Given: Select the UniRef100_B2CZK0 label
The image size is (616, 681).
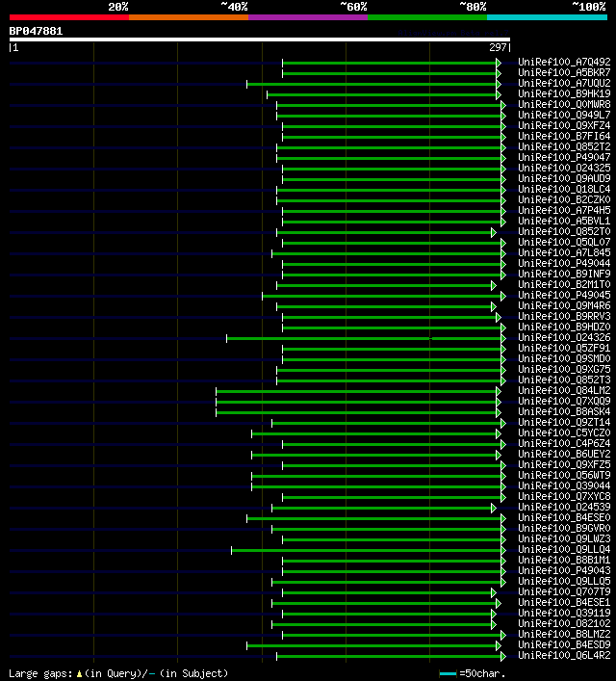Looking at the screenshot, I should tap(564, 199).
